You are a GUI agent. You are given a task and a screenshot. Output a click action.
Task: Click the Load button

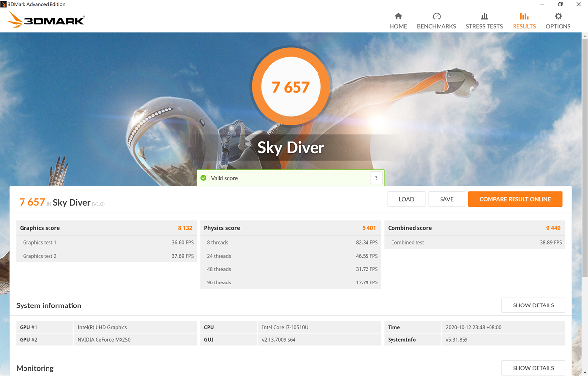406,199
